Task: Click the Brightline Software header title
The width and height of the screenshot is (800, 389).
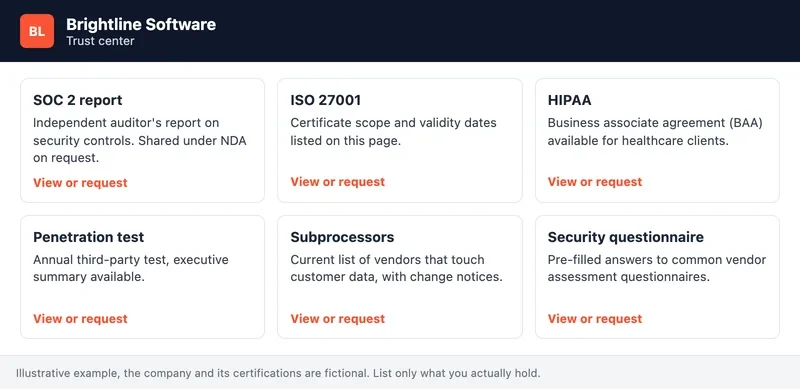Action: 141,24
